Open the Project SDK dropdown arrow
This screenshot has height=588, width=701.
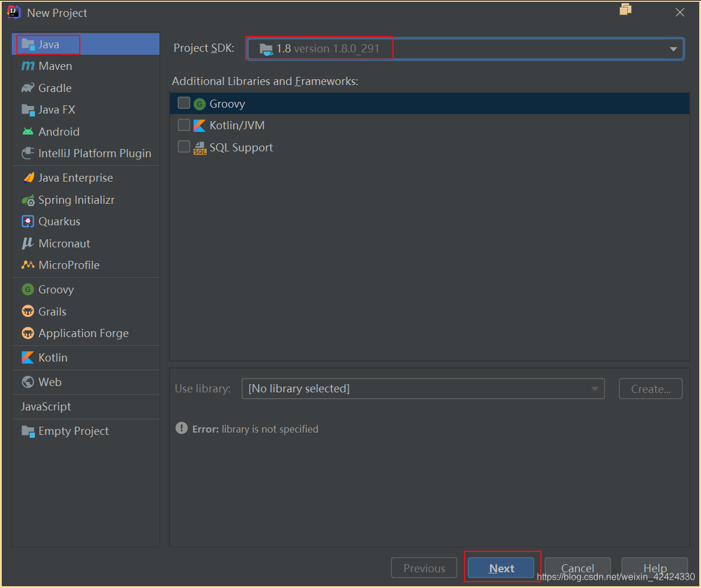point(673,49)
